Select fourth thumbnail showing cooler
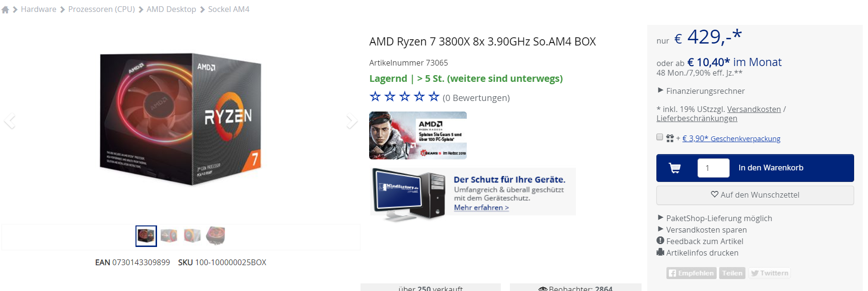The image size is (868, 291). pyautogui.click(x=215, y=235)
